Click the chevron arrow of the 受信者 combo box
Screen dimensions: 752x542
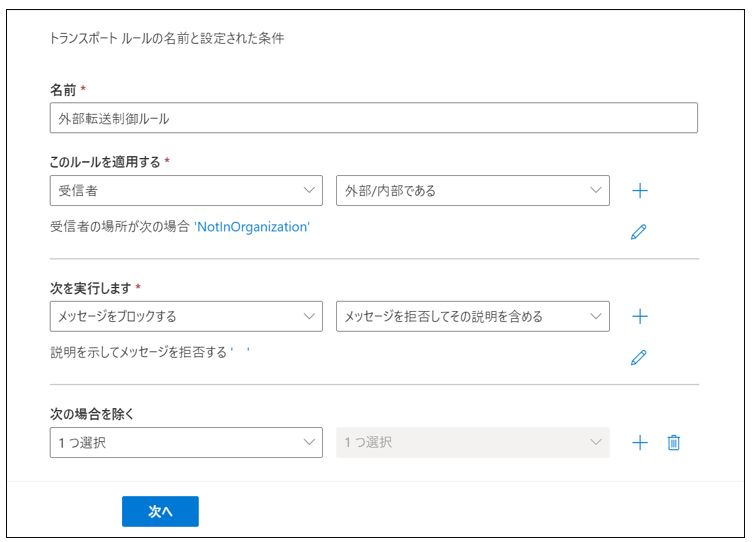click(309, 190)
